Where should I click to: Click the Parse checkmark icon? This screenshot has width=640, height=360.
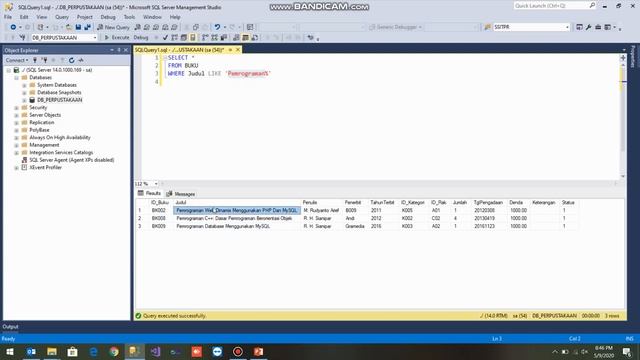[x=165, y=38]
